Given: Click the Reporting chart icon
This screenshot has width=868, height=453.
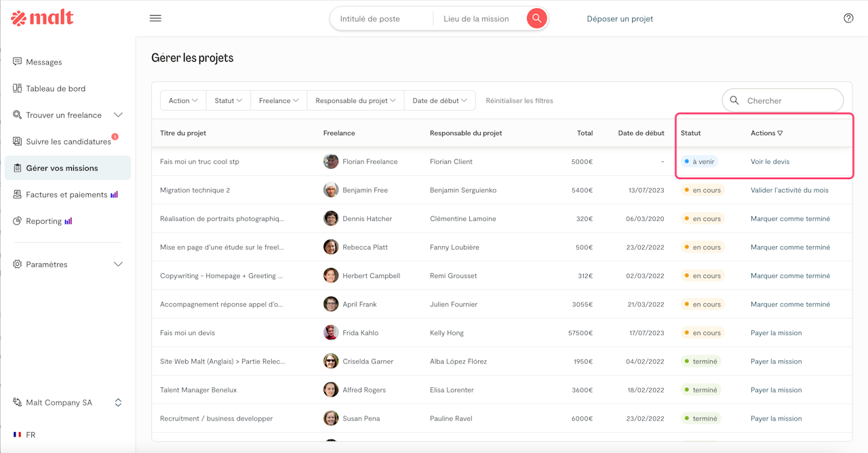Looking at the screenshot, I should click(18, 221).
